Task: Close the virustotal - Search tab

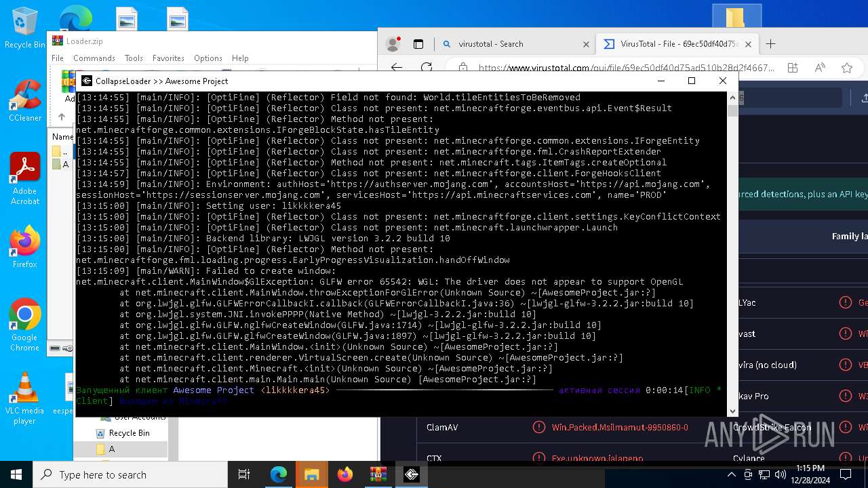Action: coord(587,44)
